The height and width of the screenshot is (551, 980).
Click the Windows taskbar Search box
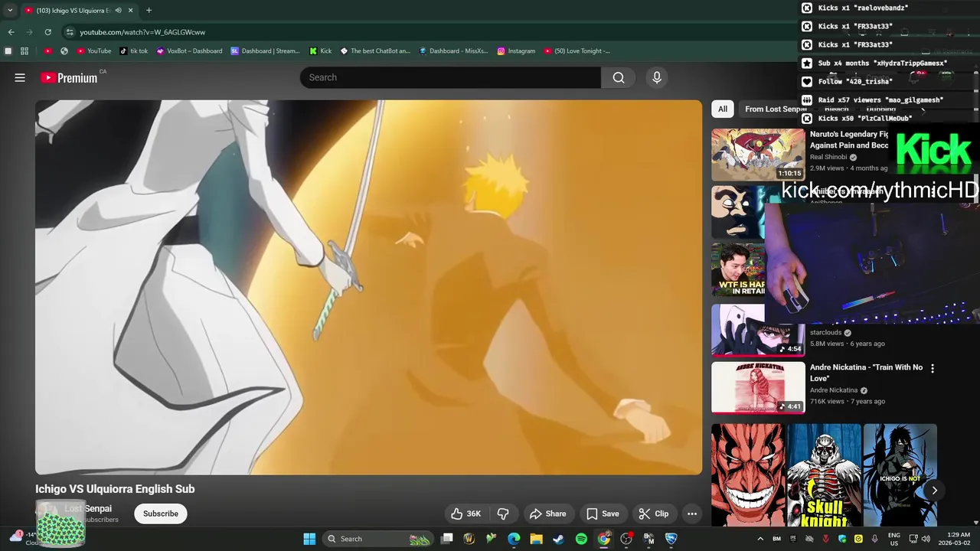(x=378, y=539)
